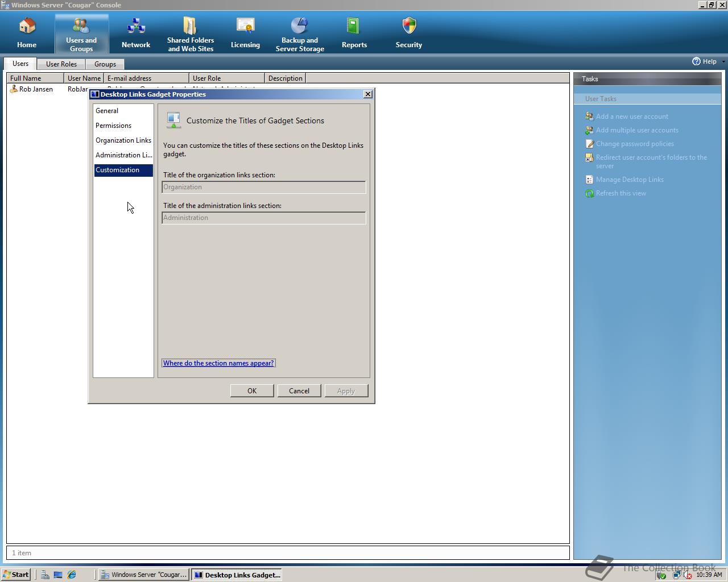Switch to the Groups tab
Viewport: 728px width, 582px height.
click(105, 64)
